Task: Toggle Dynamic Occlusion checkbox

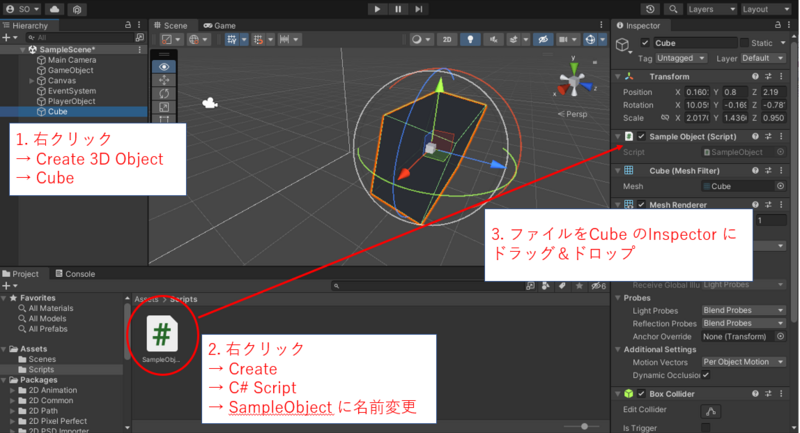Action: click(706, 375)
